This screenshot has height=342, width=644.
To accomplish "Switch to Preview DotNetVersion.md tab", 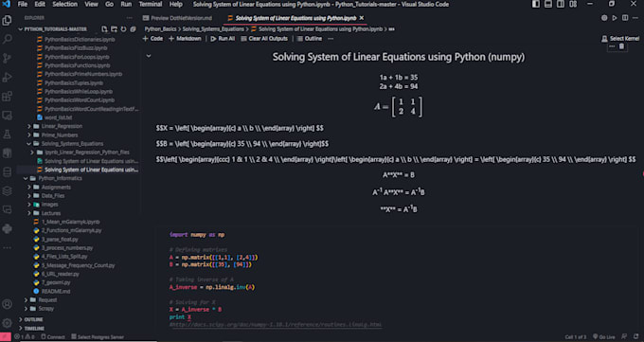I will pyautogui.click(x=177, y=18).
